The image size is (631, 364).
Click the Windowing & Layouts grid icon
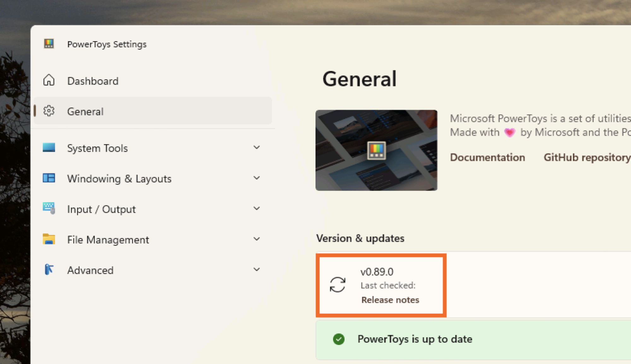click(49, 178)
